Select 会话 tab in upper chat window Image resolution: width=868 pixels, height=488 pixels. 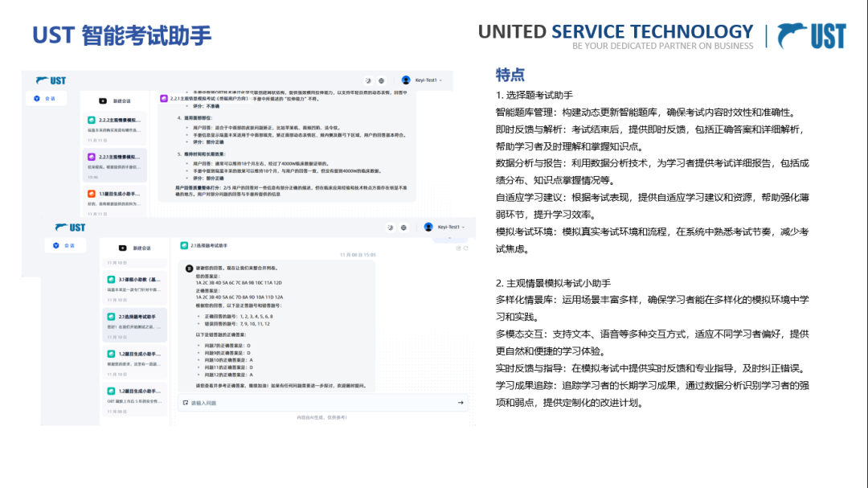coord(47,99)
